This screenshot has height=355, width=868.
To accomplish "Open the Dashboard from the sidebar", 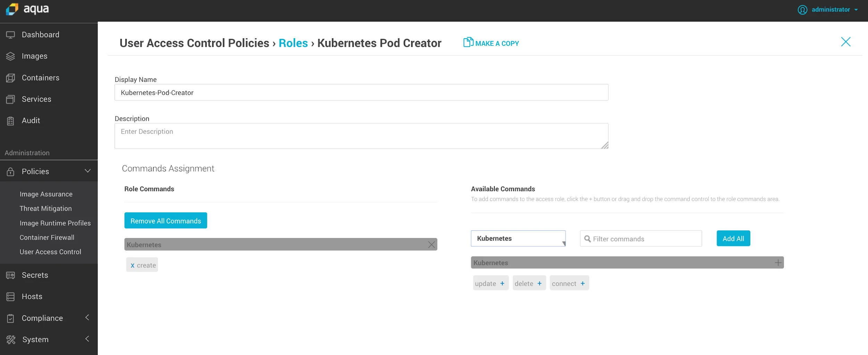I will [x=40, y=34].
